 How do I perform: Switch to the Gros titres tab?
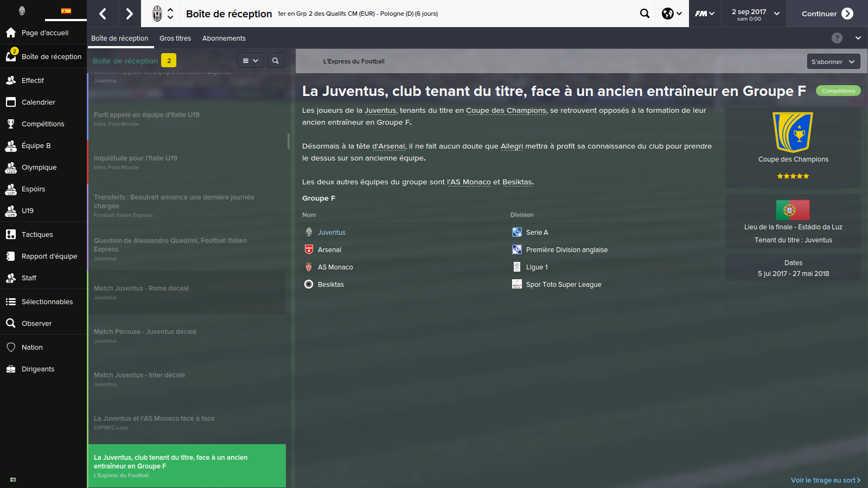tap(175, 38)
